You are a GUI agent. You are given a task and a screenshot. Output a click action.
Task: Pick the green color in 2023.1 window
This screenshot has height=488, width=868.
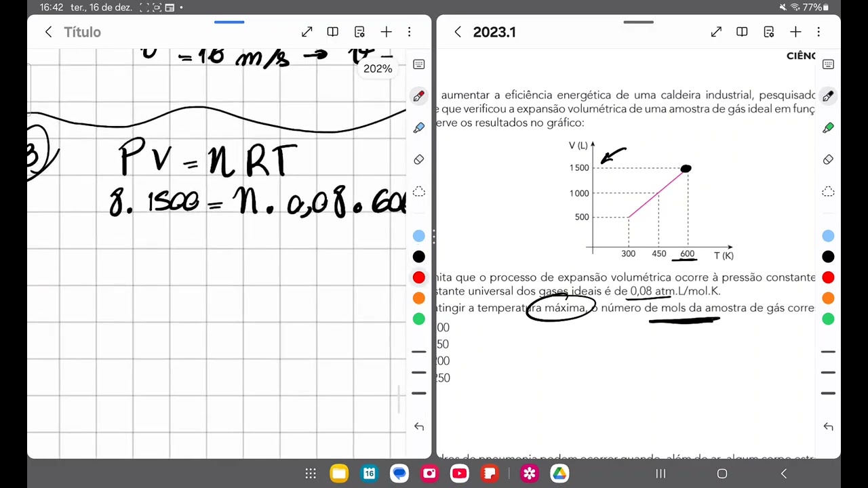(828, 319)
